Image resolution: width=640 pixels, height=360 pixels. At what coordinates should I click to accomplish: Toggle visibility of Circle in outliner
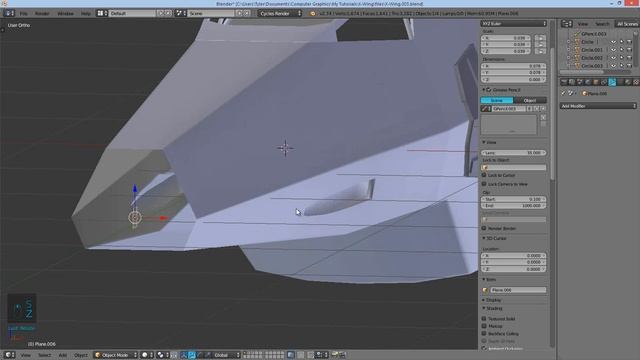click(x=613, y=42)
